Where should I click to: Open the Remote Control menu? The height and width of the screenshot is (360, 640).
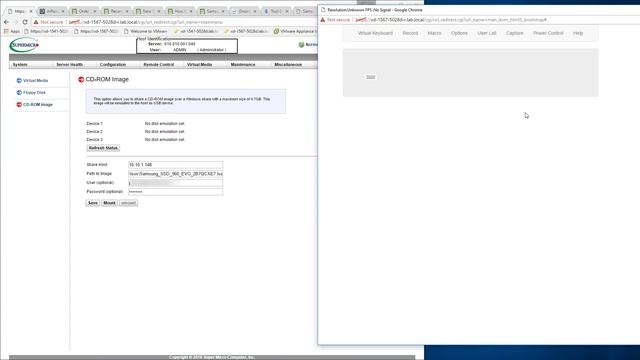click(x=158, y=64)
